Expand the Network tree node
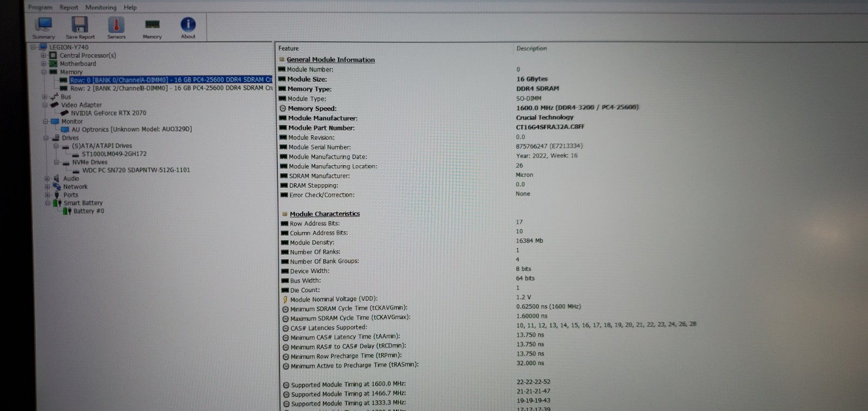This screenshot has height=411, width=868. [x=47, y=187]
